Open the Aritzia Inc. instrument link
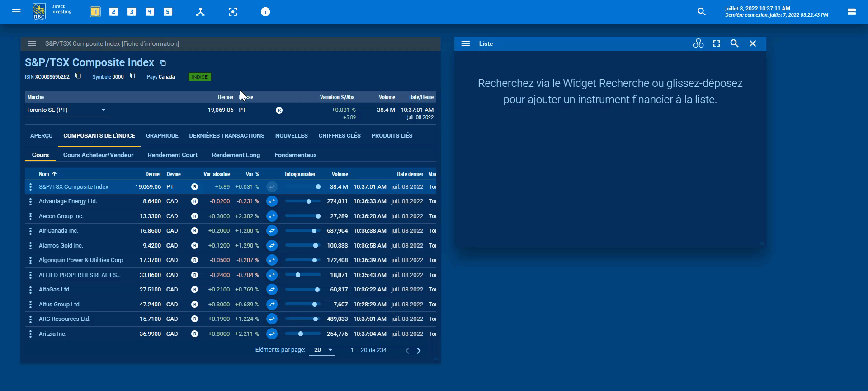This screenshot has height=391, width=868. coord(52,334)
